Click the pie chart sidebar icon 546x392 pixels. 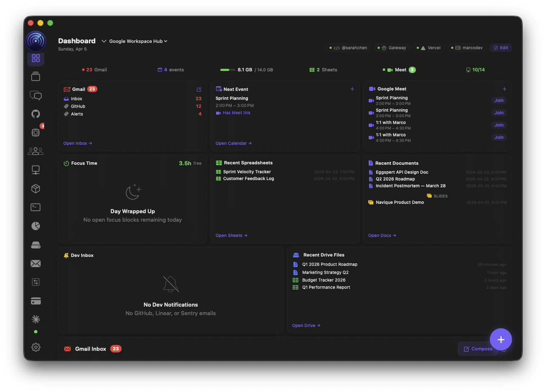36,226
